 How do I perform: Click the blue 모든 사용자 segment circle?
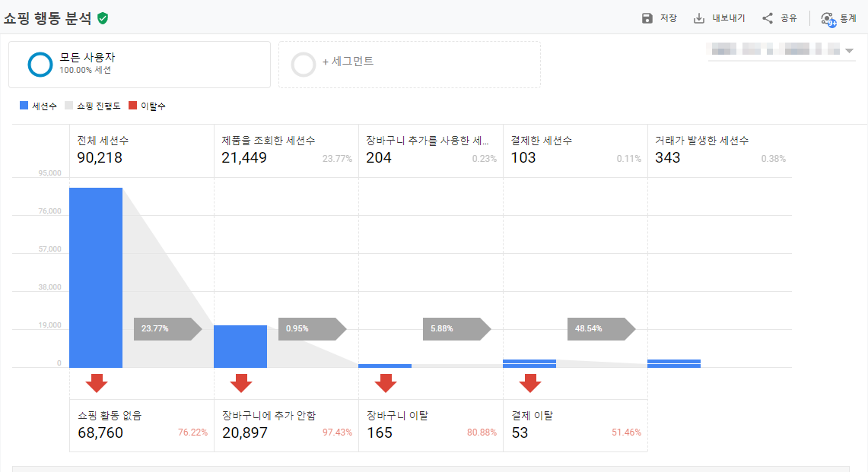[40, 65]
